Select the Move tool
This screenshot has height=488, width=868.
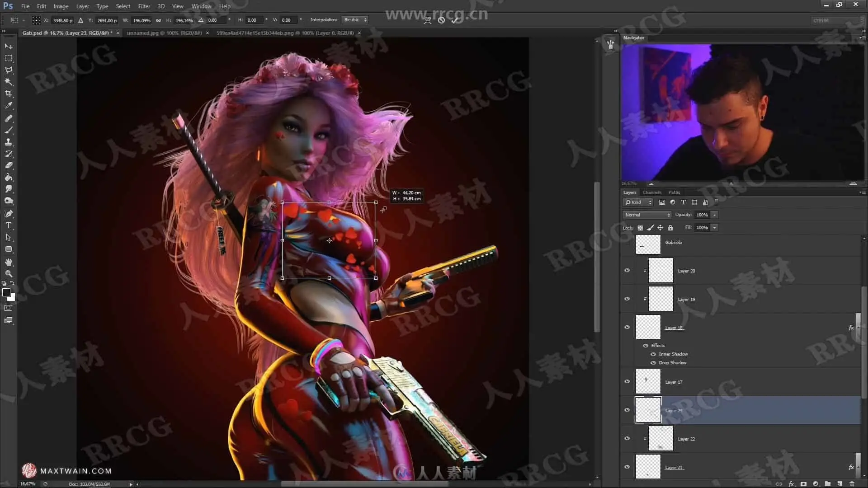[x=9, y=46]
